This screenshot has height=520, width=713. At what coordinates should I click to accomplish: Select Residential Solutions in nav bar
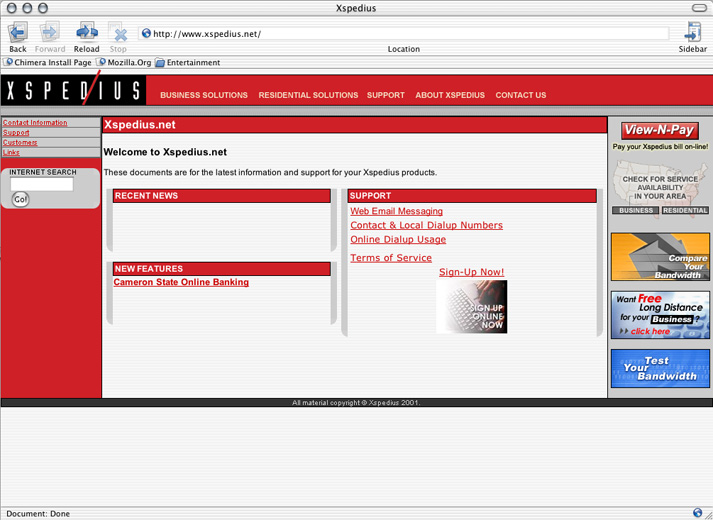point(308,95)
